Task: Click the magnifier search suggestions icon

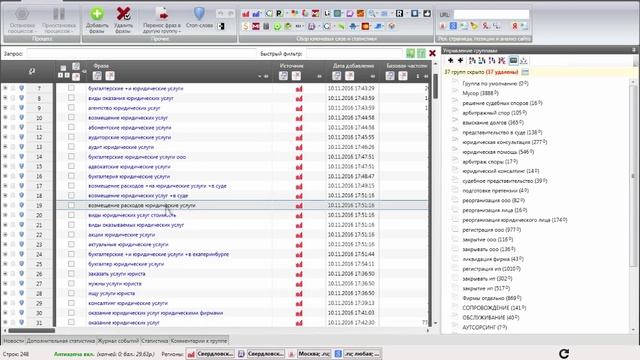Action: tap(372, 13)
